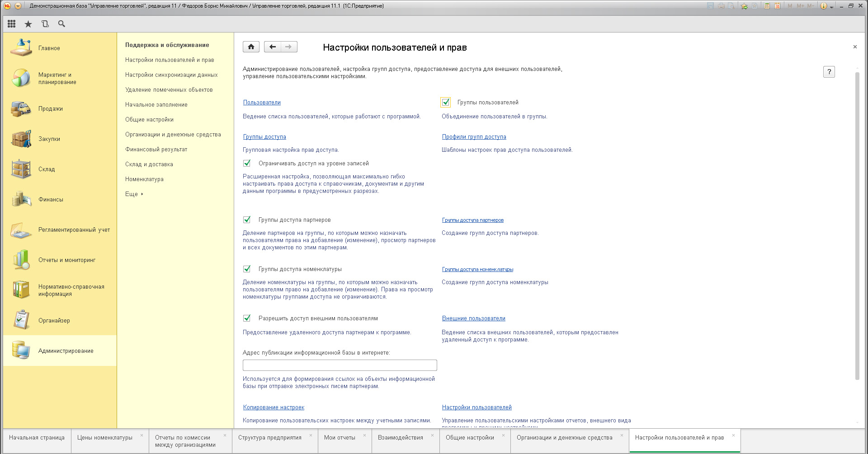Viewport: 868px width, 454px height.
Task: Close the Общие настройки bottom tab
Action: pos(504,435)
